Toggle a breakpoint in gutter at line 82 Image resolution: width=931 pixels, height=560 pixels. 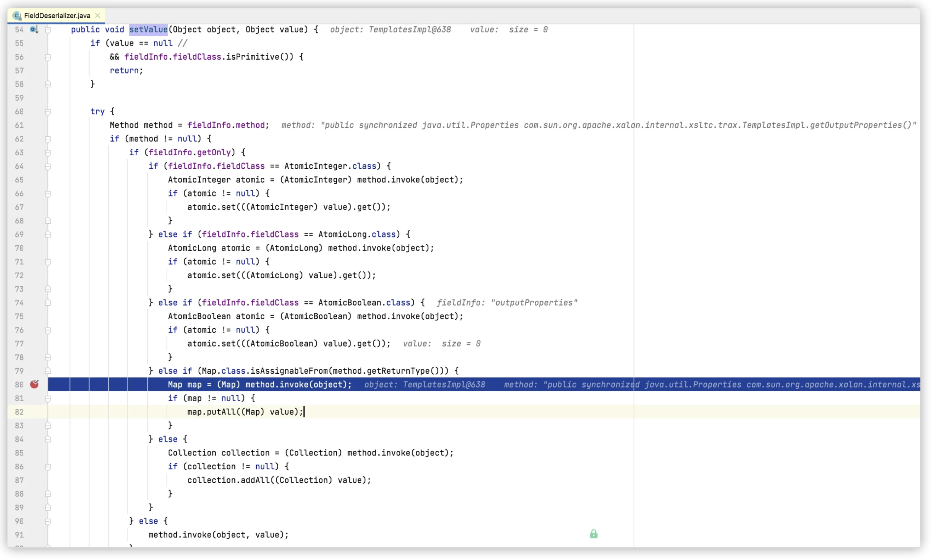click(34, 412)
